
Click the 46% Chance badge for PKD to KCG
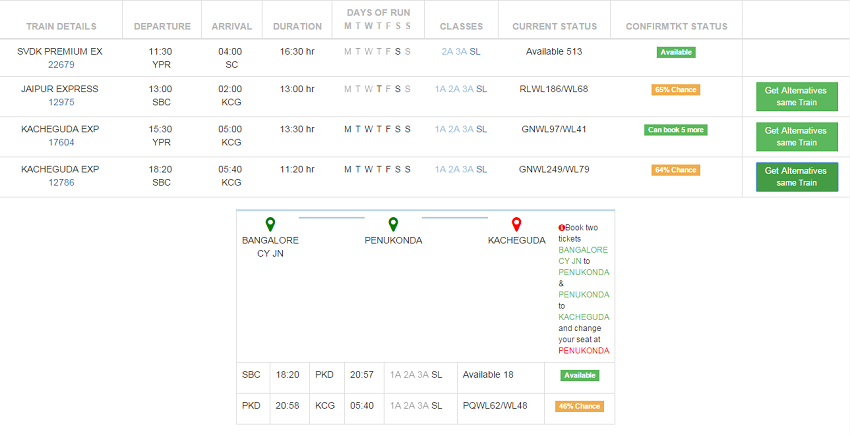(579, 407)
